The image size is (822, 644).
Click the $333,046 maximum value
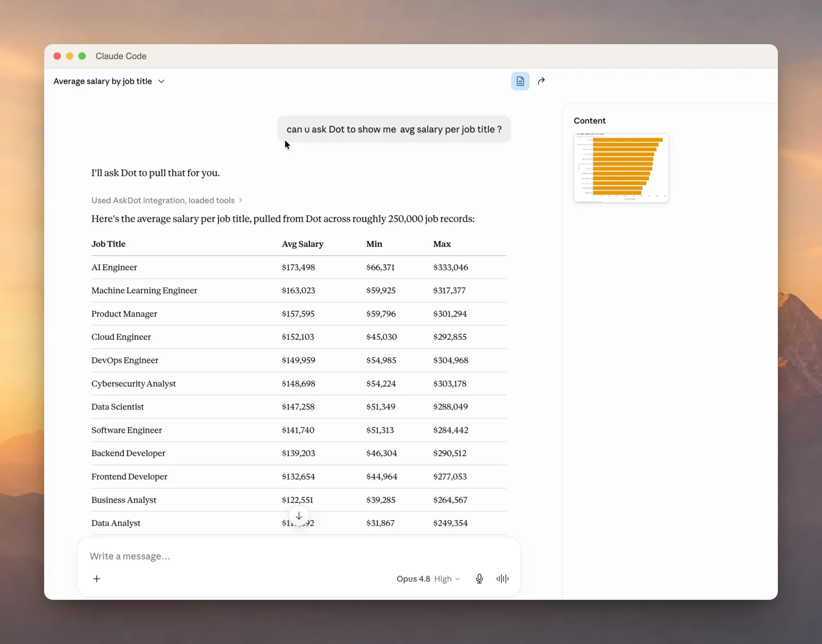[x=451, y=267]
